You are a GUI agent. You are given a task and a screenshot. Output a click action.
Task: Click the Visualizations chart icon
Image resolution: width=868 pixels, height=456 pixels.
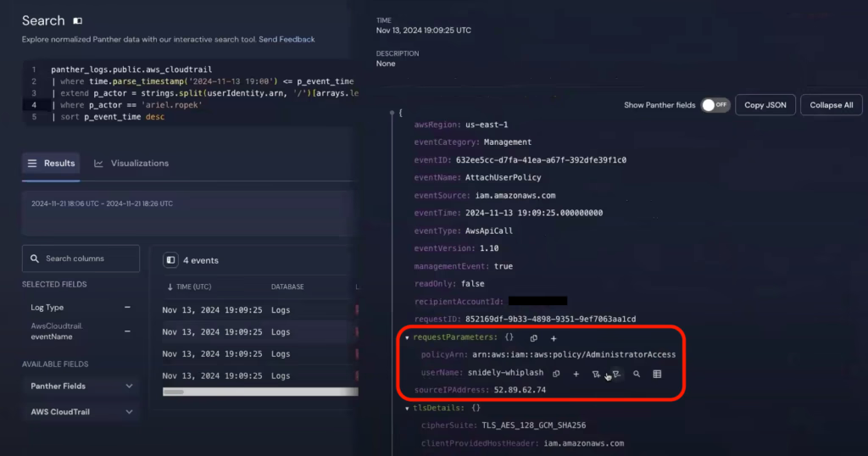click(x=98, y=164)
